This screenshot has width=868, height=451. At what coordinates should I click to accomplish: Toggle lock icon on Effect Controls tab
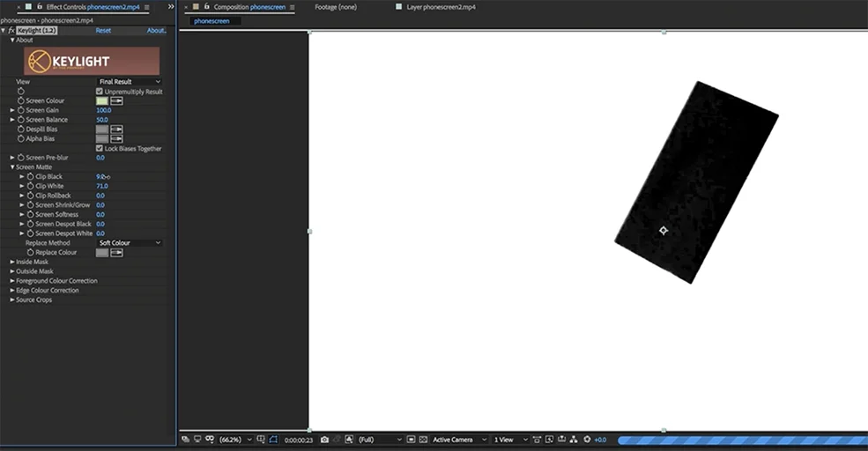40,7
